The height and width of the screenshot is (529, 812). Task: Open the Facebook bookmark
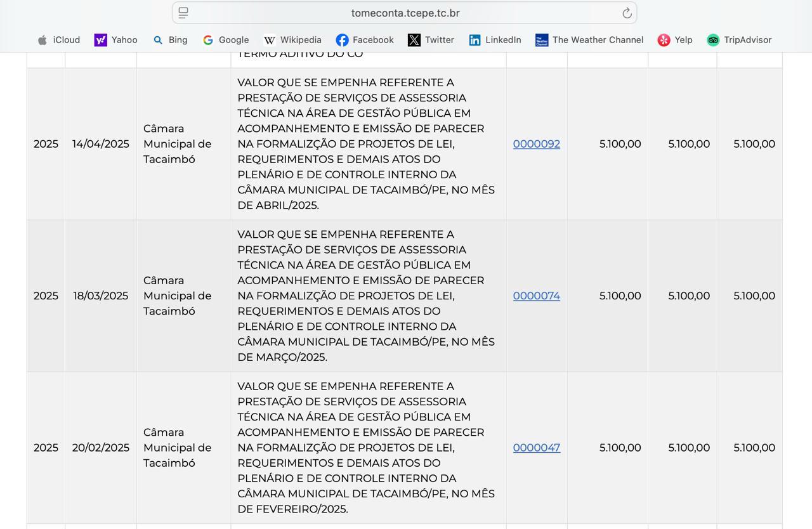[365, 40]
